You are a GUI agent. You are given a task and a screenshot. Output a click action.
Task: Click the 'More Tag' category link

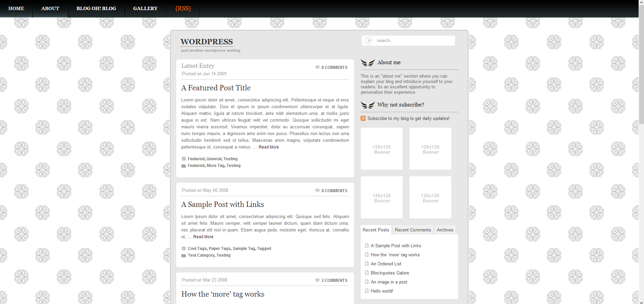point(215,166)
